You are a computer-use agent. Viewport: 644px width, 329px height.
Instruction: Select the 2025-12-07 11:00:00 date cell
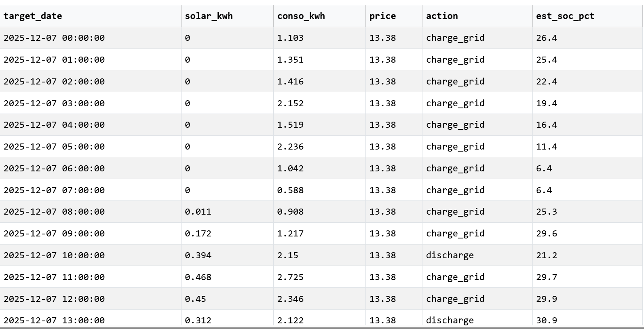coord(54,277)
